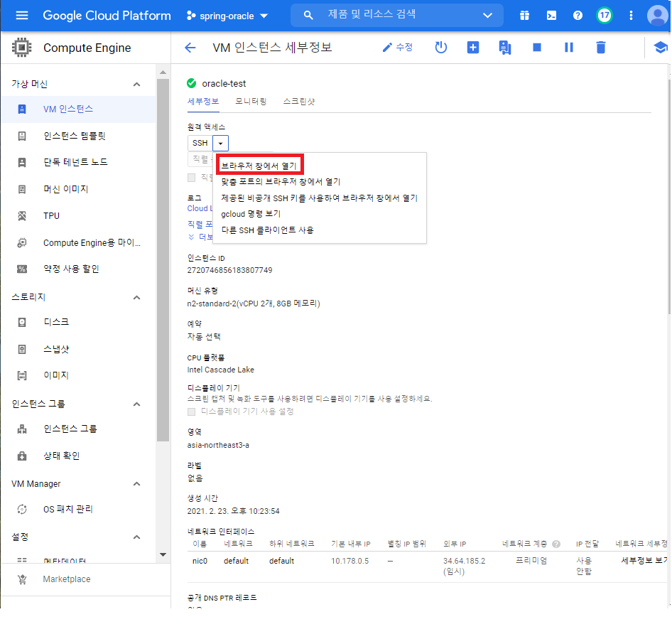
Task: Open the learn graduation cap icon
Action: click(661, 47)
